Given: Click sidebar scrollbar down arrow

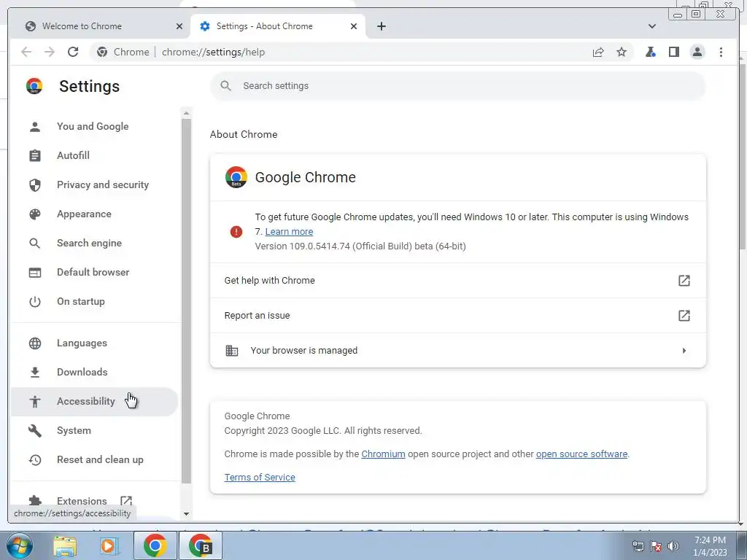Looking at the screenshot, I should 186,514.
